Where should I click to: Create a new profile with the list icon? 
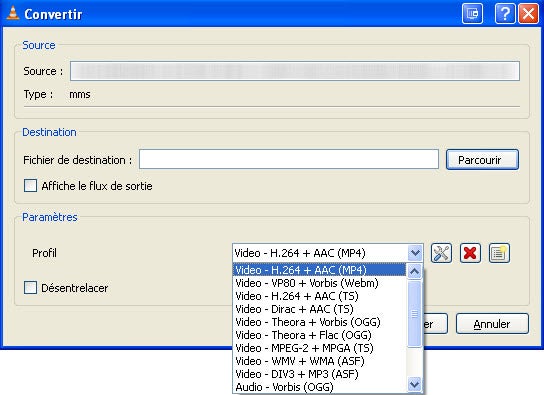[x=499, y=253]
